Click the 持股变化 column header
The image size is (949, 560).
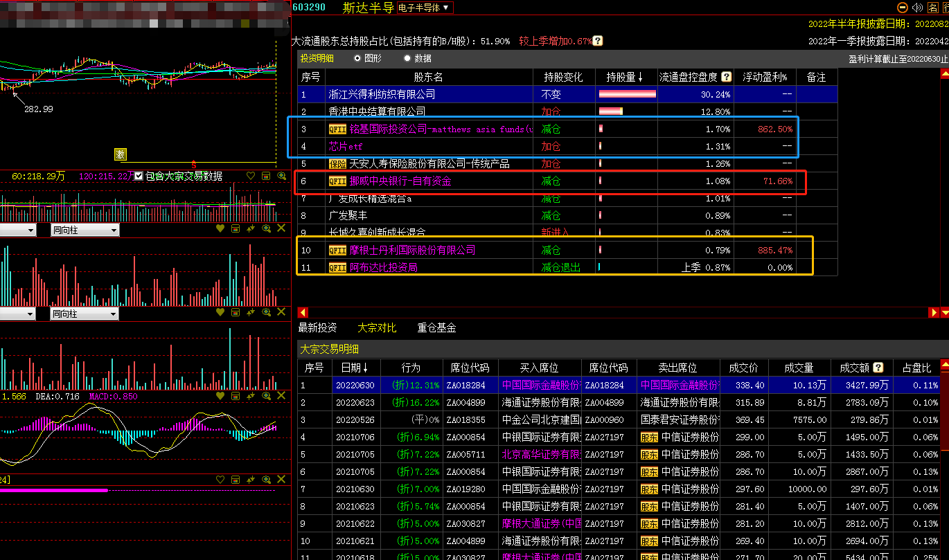pyautogui.click(x=564, y=77)
